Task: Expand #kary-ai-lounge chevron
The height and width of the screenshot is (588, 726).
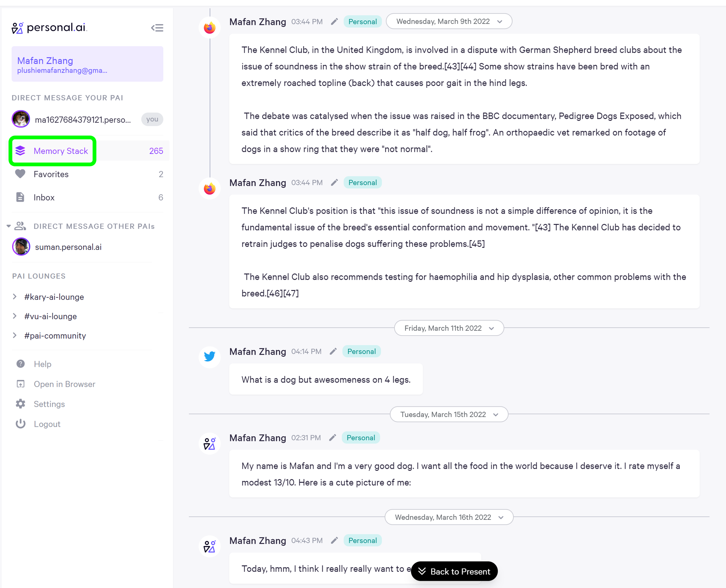Action: coord(15,297)
